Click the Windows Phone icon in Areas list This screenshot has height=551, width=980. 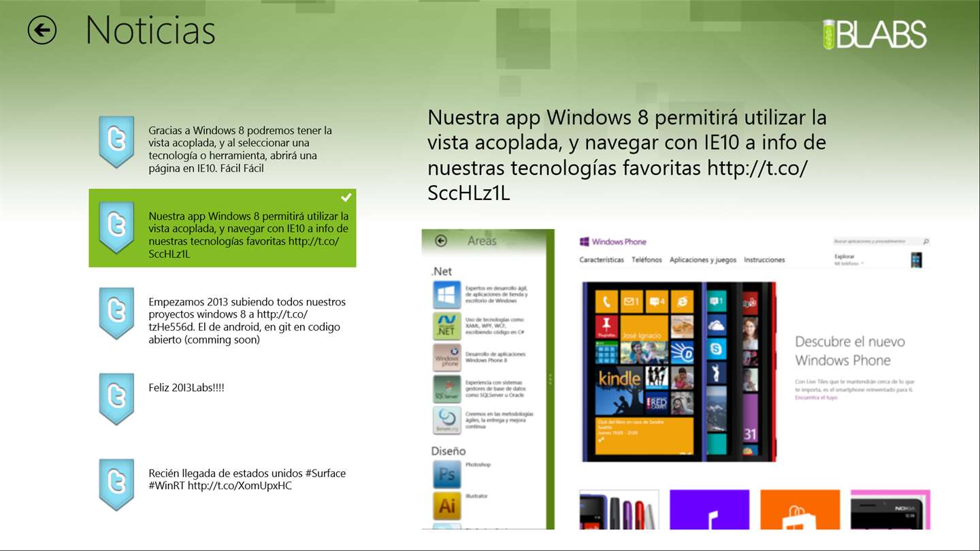[x=447, y=357]
